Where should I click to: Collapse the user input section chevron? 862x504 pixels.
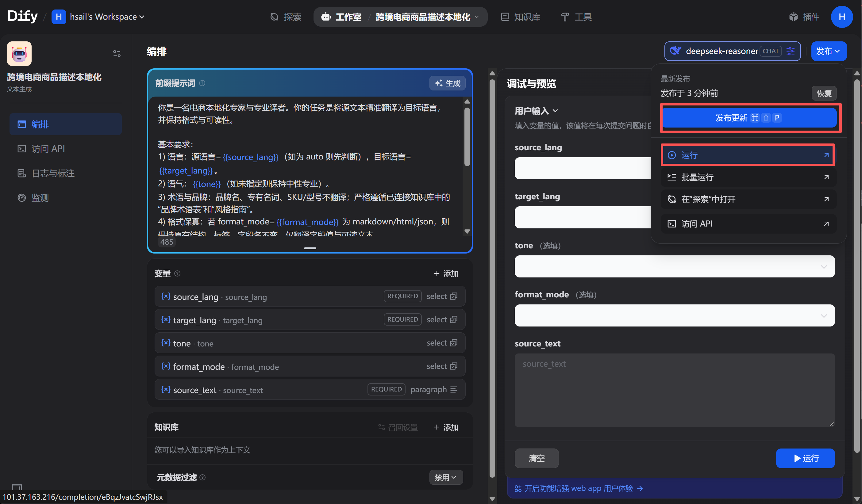click(x=555, y=111)
